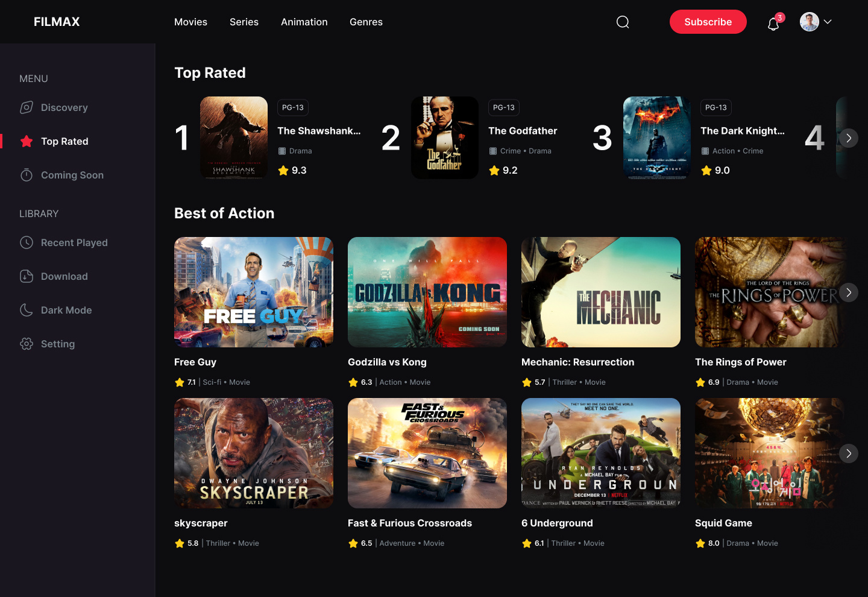Show next Top Rated movies arrow
This screenshot has width=868, height=597.
click(x=849, y=138)
